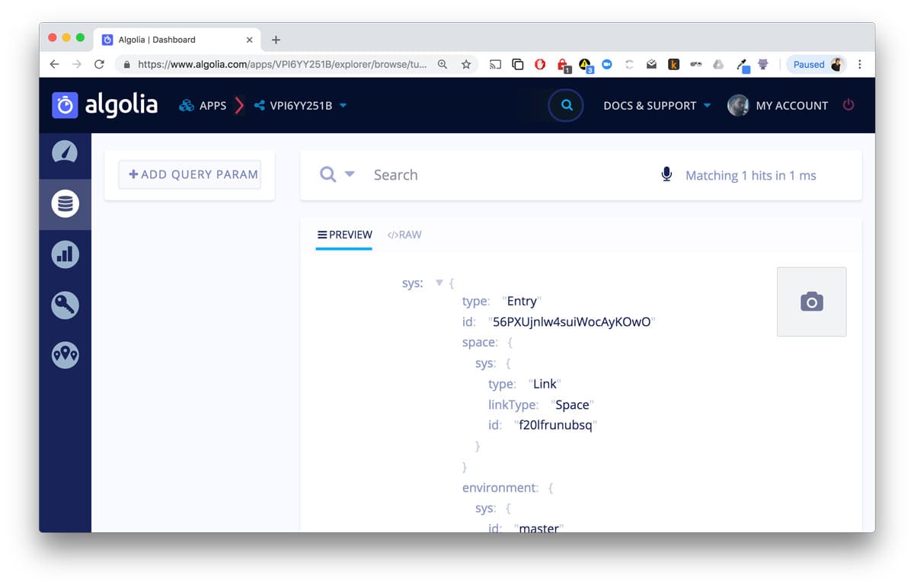Click the Chrome Cast icon in the toolbar

(x=495, y=65)
